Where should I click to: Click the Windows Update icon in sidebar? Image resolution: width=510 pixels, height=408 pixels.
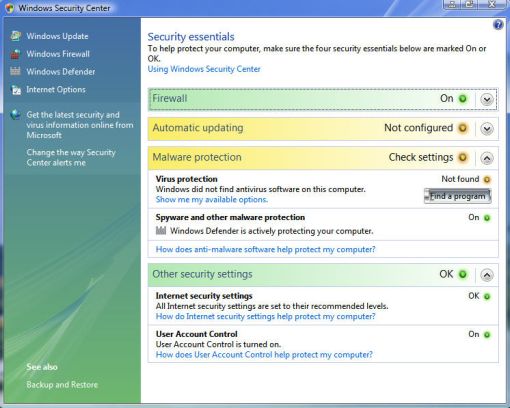15,36
